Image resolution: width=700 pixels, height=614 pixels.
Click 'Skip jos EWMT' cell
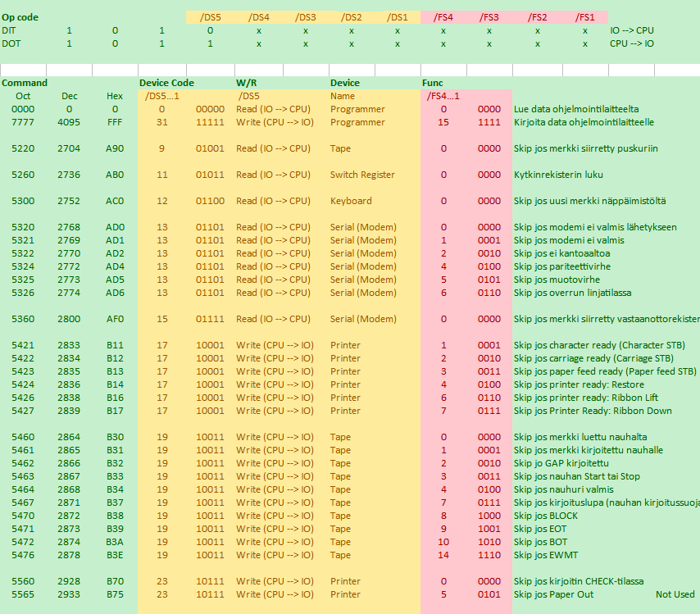point(546,556)
